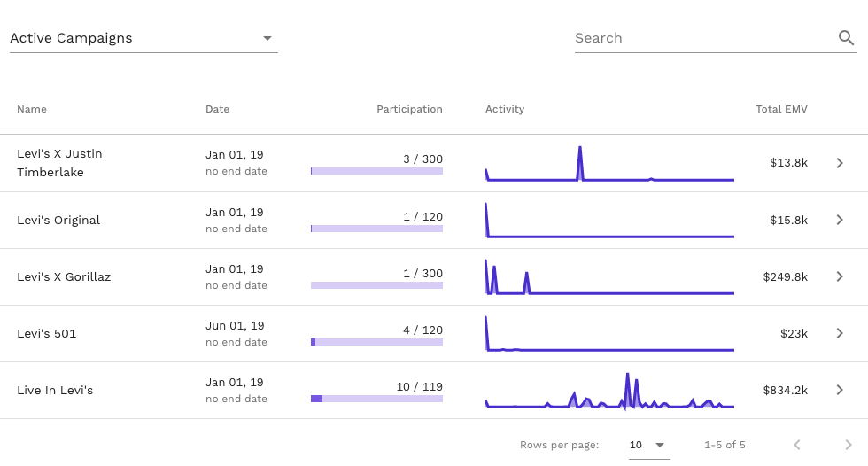
Task: Open Levi's Original row chevron arrow
Action: [840, 220]
